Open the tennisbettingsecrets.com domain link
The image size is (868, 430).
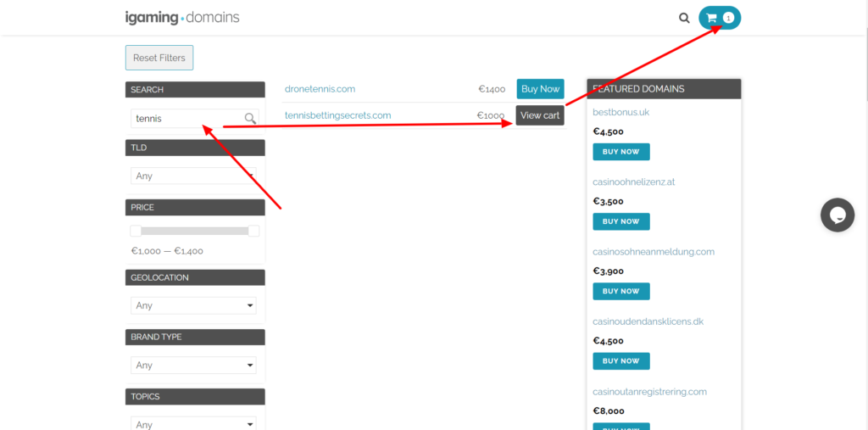point(337,115)
